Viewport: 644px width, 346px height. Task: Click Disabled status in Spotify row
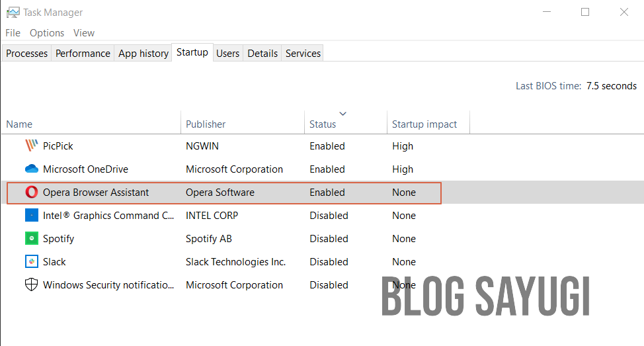point(329,238)
